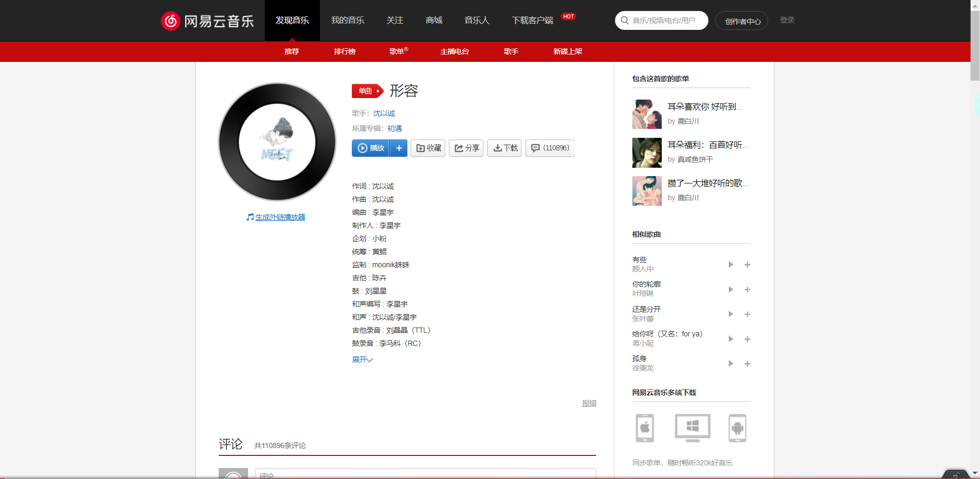This screenshot has height=479, width=980.
Task: Click the Android download icon
Action: (x=738, y=428)
